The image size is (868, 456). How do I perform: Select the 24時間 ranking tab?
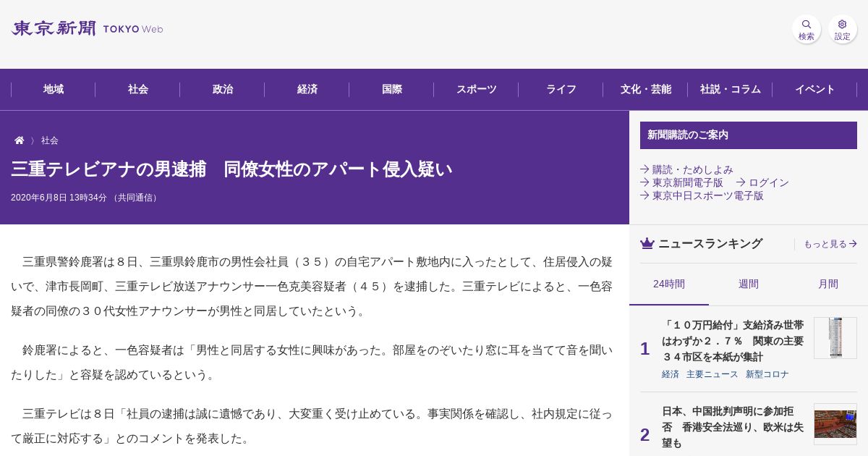pyautogui.click(x=669, y=284)
